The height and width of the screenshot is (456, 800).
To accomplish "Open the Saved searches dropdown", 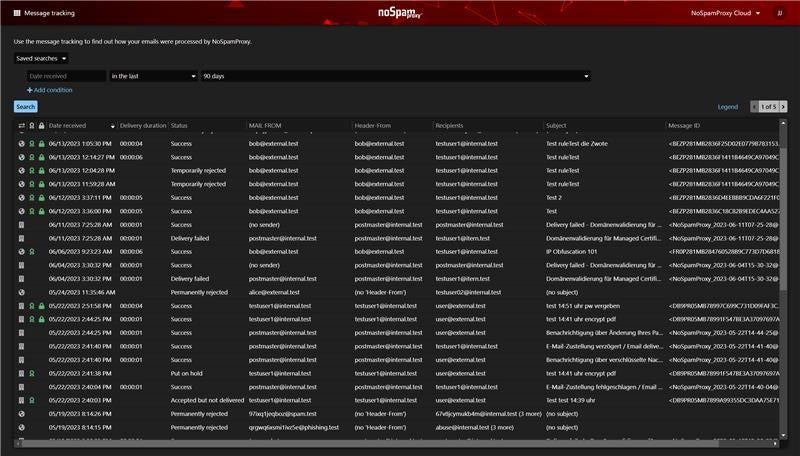I will pyautogui.click(x=41, y=59).
